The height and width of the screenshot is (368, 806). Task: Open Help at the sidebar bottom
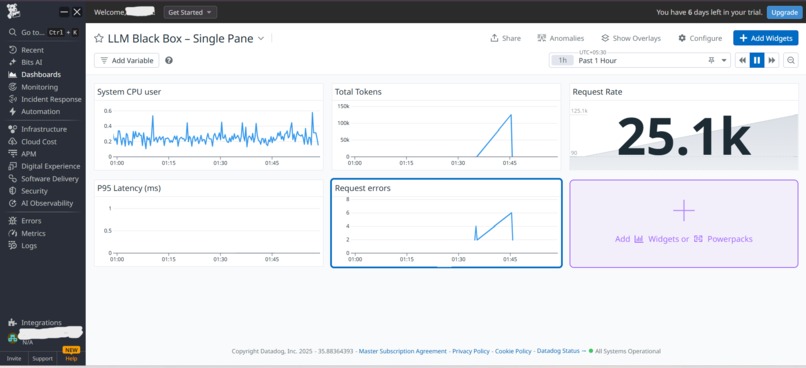pos(71,358)
